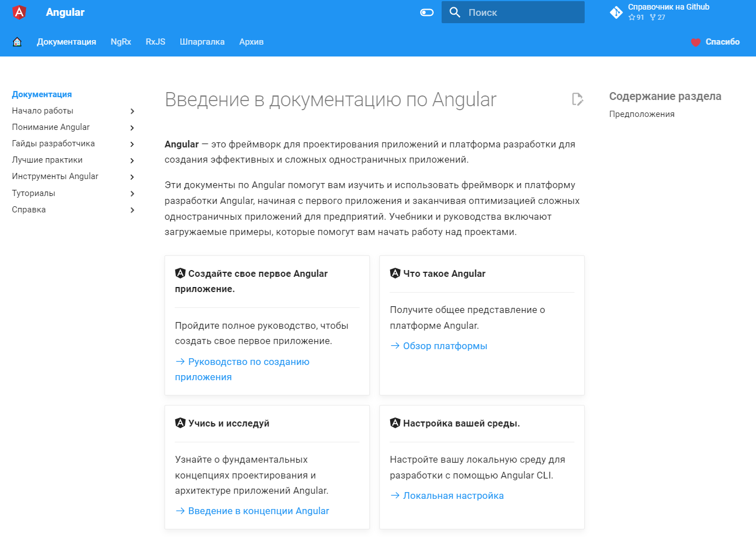Open the Спасибо link
Screen dimensions: 756x548
tap(723, 42)
